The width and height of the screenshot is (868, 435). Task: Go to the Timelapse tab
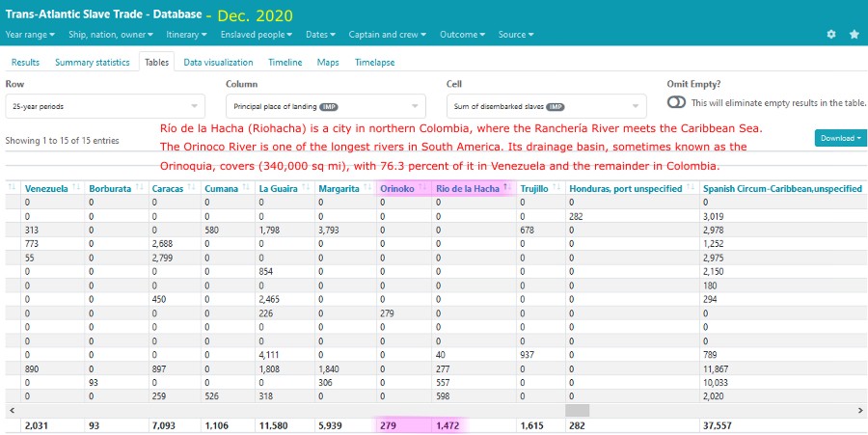pyautogui.click(x=374, y=62)
